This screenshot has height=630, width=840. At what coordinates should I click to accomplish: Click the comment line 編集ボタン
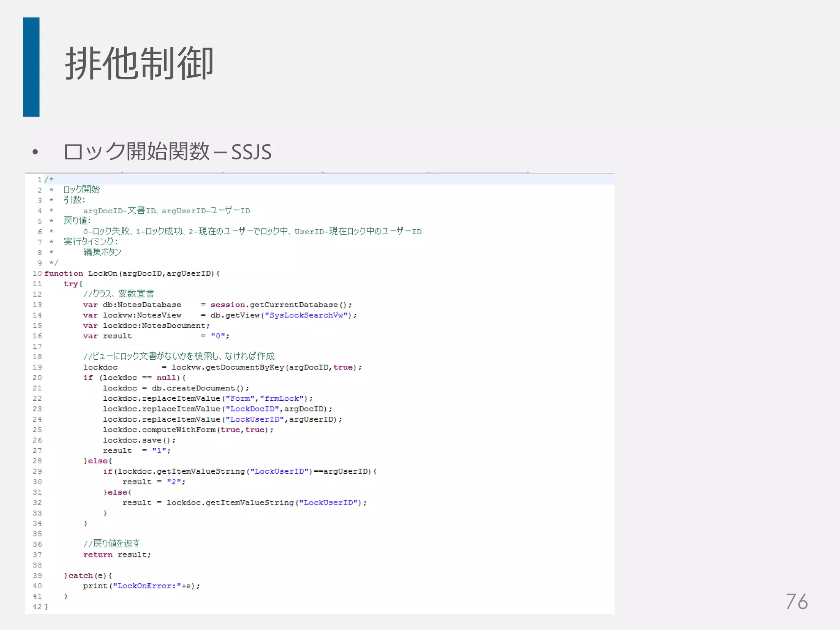(102, 252)
